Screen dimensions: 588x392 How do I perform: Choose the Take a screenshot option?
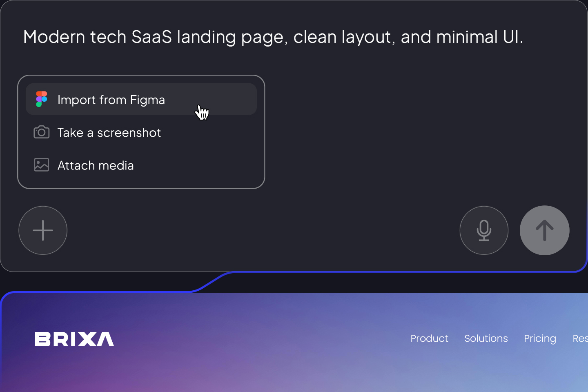(x=109, y=133)
